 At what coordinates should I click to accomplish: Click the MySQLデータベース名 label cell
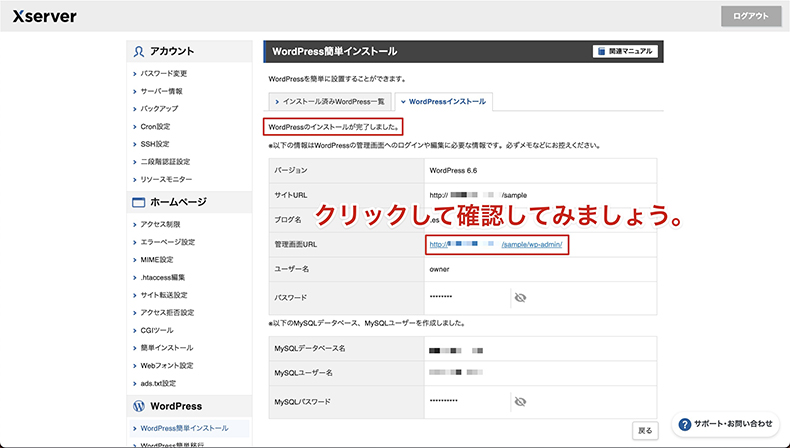[347, 349]
